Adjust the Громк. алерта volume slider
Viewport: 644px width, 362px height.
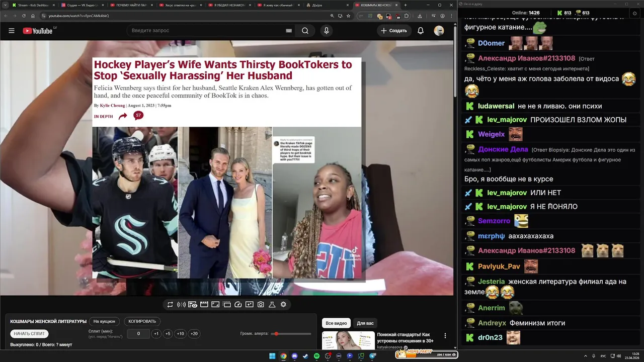tap(291, 334)
